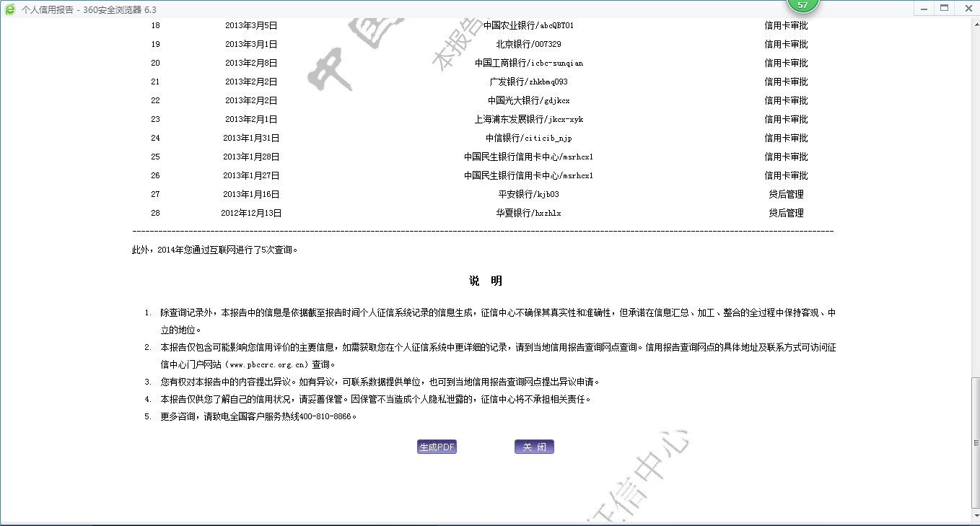Click the 关闭 button below the notes

click(x=534, y=447)
